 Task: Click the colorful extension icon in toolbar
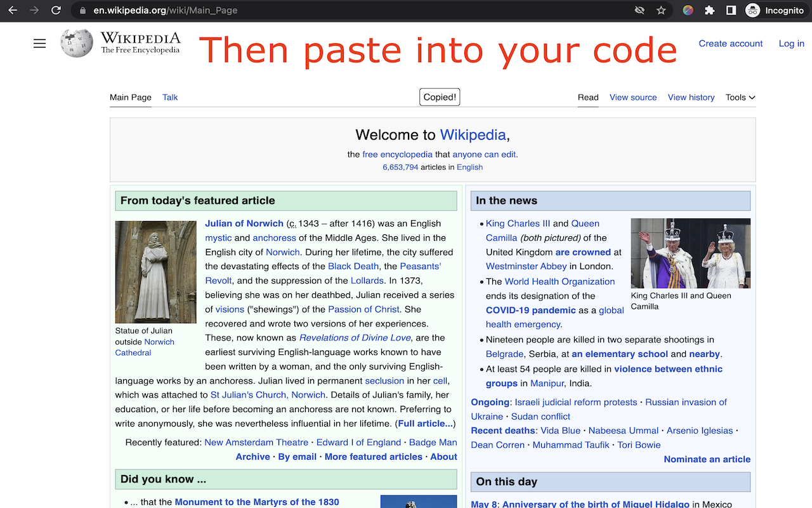pyautogui.click(x=688, y=10)
